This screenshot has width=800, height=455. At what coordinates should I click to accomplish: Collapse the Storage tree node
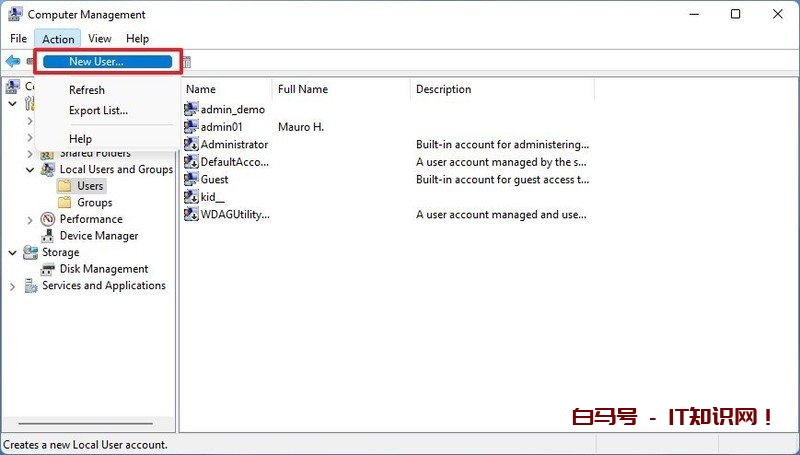tap(13, 253)
